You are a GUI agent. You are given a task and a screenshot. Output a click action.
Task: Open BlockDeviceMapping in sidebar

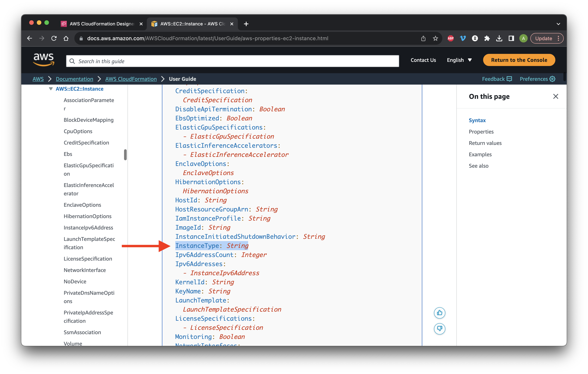click(x=88, y=120)
